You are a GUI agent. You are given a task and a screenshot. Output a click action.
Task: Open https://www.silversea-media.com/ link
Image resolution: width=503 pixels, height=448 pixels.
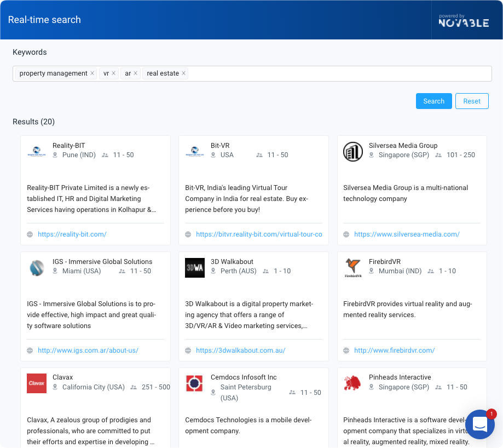tap(407, 234)
